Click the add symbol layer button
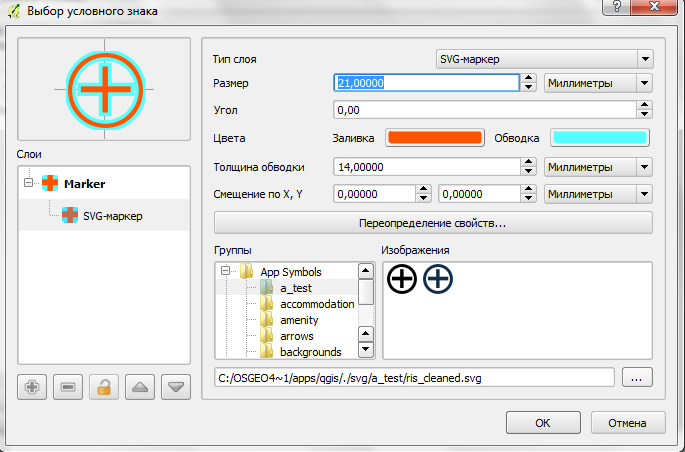The image size is (685, 452). tap(32, 387)
